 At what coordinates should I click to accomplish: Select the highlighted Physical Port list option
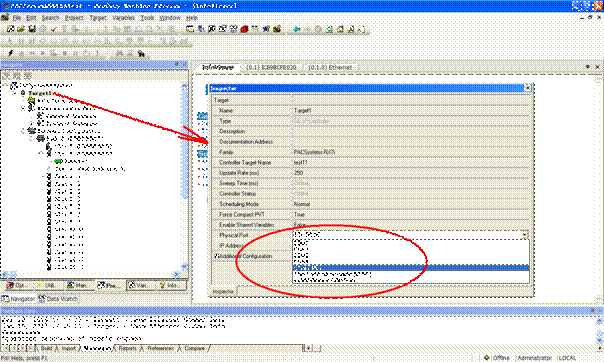411,268
